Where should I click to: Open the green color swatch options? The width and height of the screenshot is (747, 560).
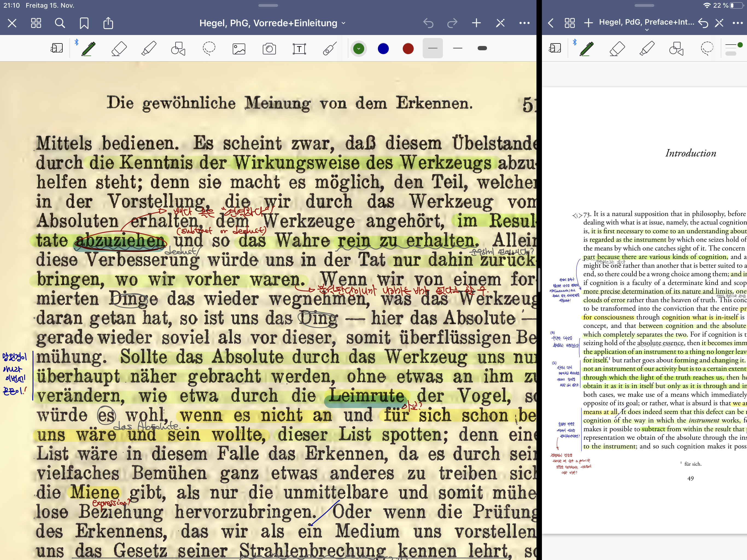click(359, 49)
